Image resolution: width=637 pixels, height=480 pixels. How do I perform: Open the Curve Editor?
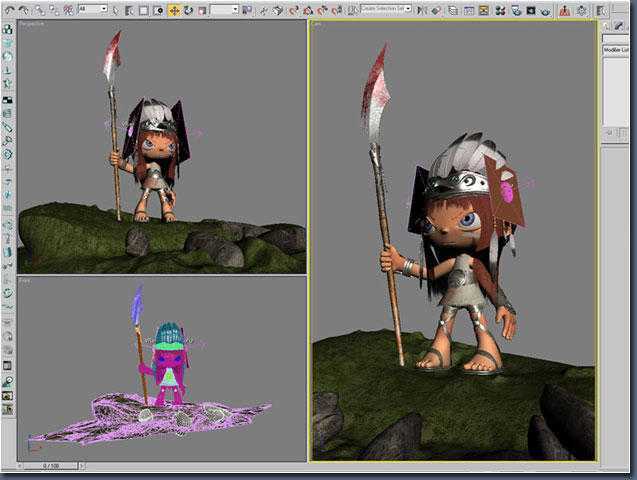tap(468, 11)
